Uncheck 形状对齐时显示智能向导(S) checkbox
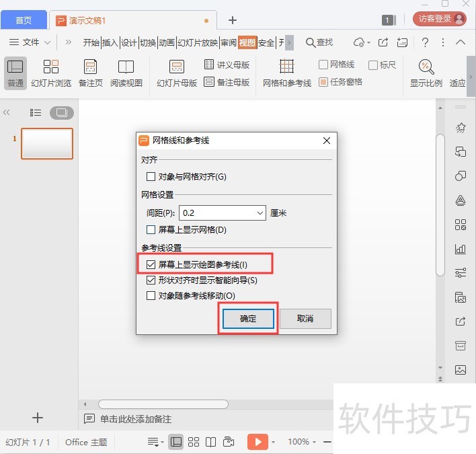The width and height of the screenshot is (476, 454). point(151,280)
